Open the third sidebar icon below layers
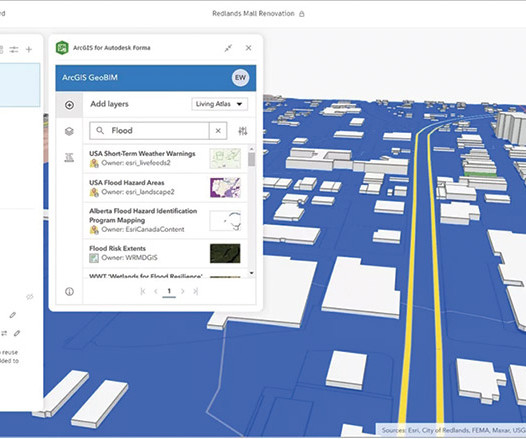Viewport: 526px width, 439px height. pos(69,157)
